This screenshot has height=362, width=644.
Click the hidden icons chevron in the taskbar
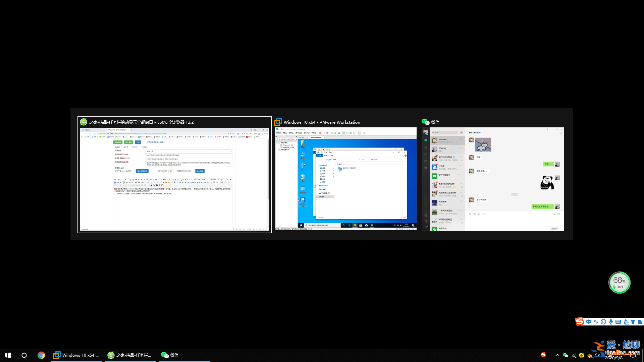[557, 355]
